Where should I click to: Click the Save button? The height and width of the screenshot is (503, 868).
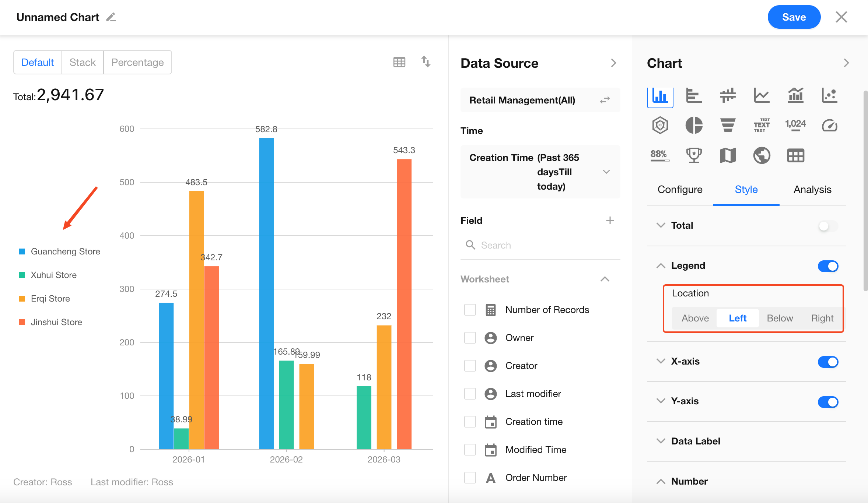point(794,17)
